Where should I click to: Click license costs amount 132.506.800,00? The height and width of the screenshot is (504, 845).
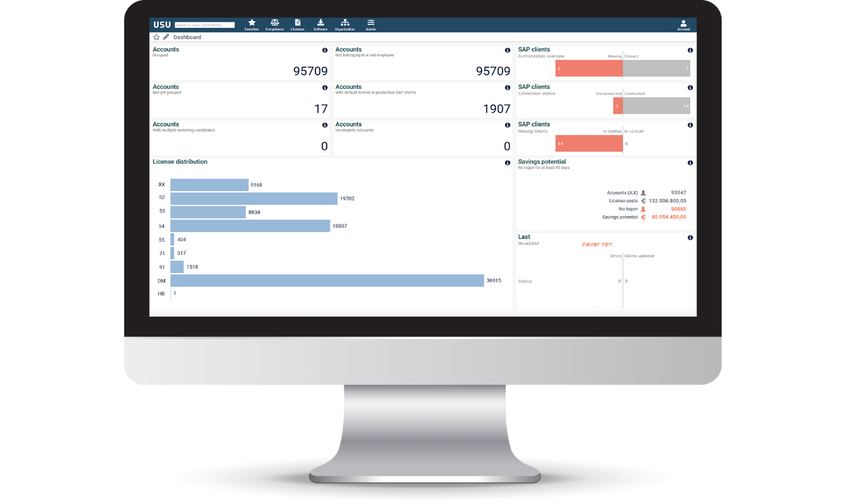point(668,201)
